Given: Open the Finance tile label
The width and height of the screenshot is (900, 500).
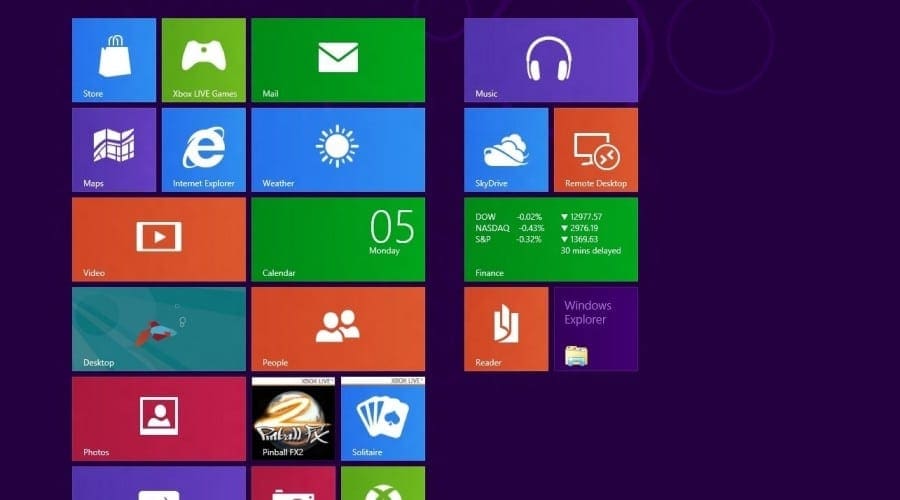Looking at the screenshot, I should [489, 273].
